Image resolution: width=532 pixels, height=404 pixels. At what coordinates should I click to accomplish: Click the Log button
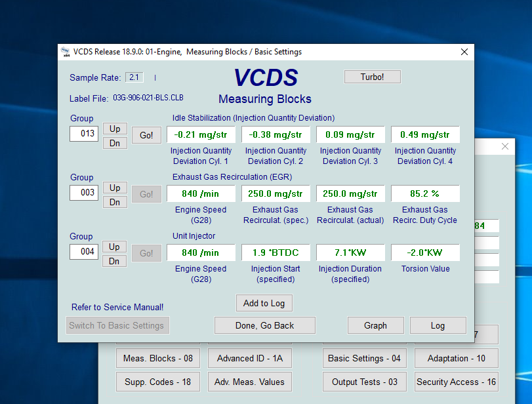[x=438, y=325]
